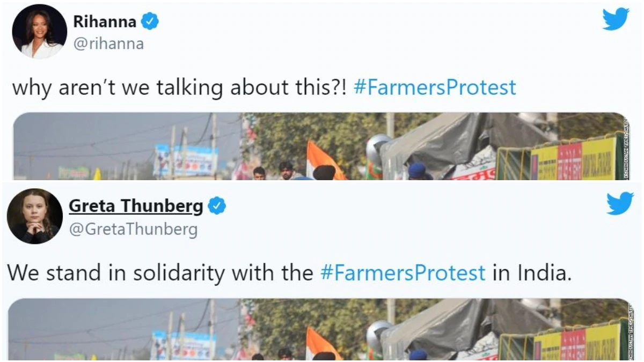The width and height of the screenshot is (644, 362).
Task: Open #FarmersProtest hashtag in Rihanna's tweet
Action: 435,87
